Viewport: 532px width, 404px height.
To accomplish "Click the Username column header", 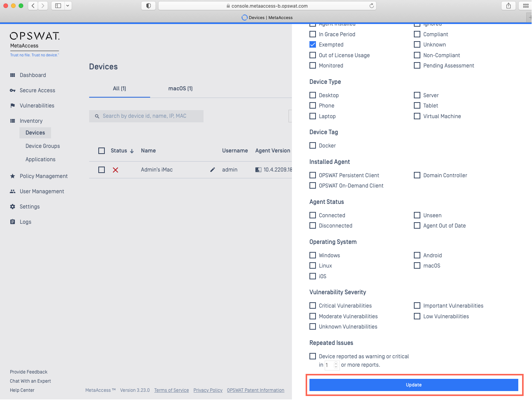I will (x=235, y=151).
